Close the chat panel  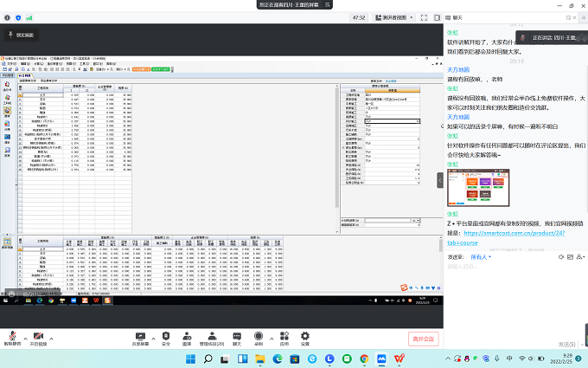tap(574, 17)
